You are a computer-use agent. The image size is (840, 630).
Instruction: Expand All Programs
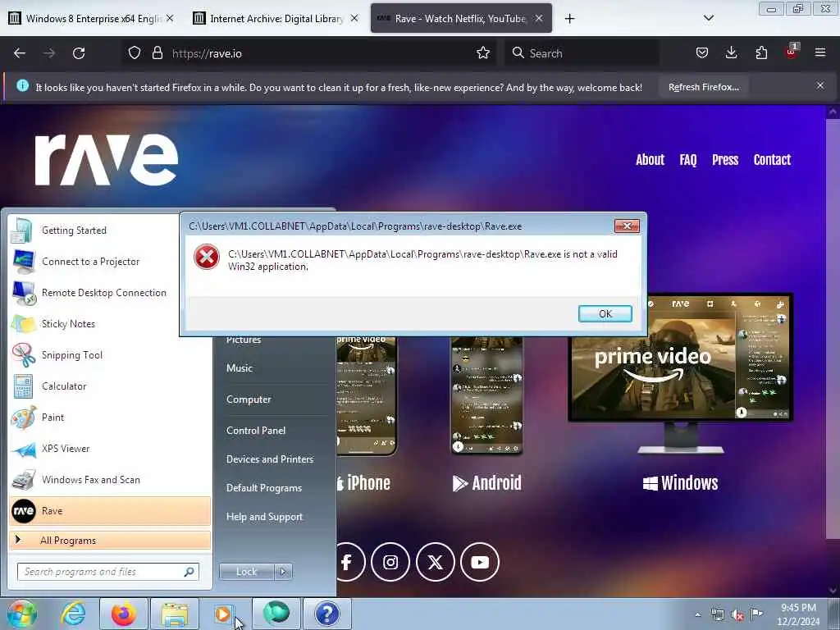110,540
